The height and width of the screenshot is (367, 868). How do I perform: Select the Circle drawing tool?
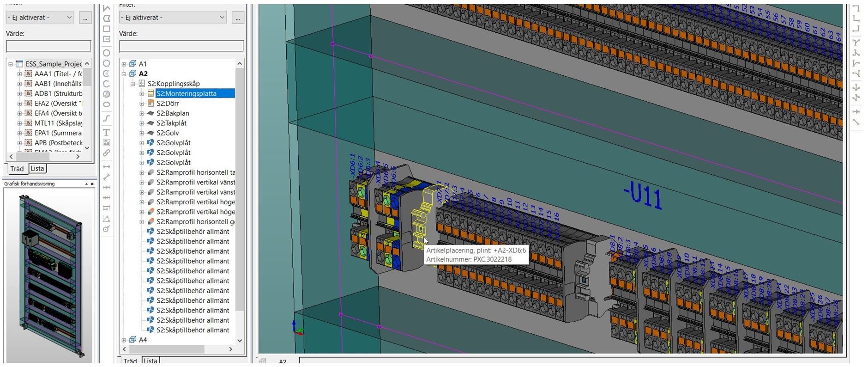tap(107, 53)
